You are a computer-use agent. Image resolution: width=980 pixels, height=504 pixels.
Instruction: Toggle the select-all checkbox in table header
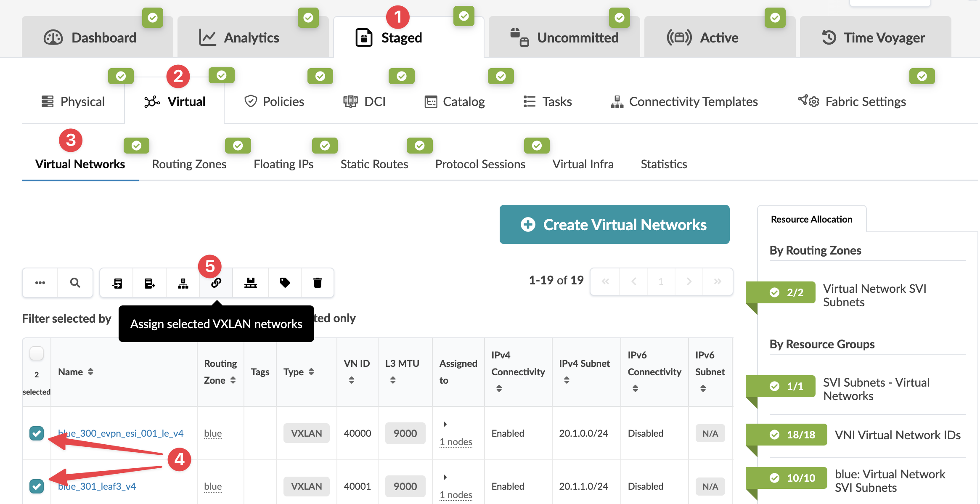37,353
